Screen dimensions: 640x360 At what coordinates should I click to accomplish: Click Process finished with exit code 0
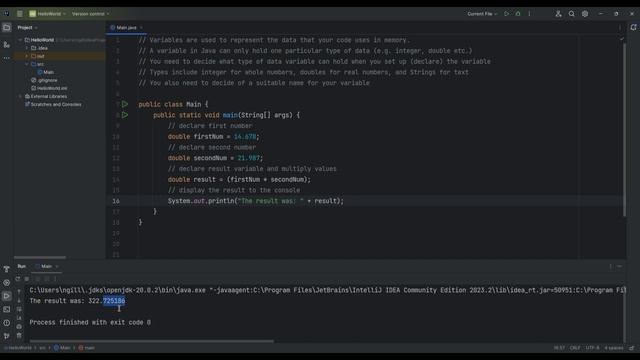click(90, 322)
